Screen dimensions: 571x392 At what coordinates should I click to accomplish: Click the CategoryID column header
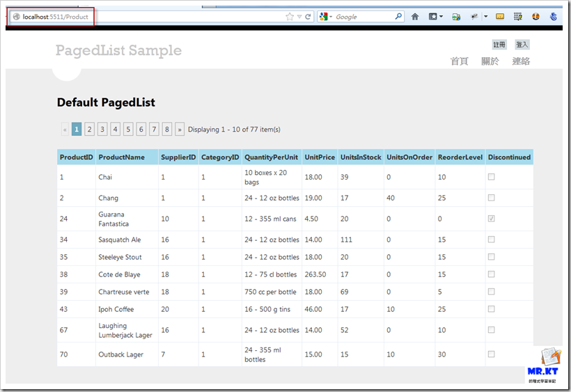(220, 157)
